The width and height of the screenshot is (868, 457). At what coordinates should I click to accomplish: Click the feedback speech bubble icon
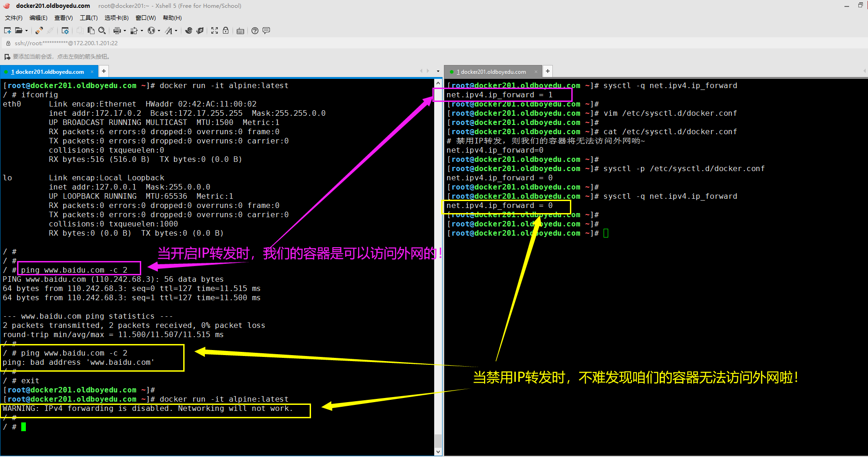click(266, 30)
